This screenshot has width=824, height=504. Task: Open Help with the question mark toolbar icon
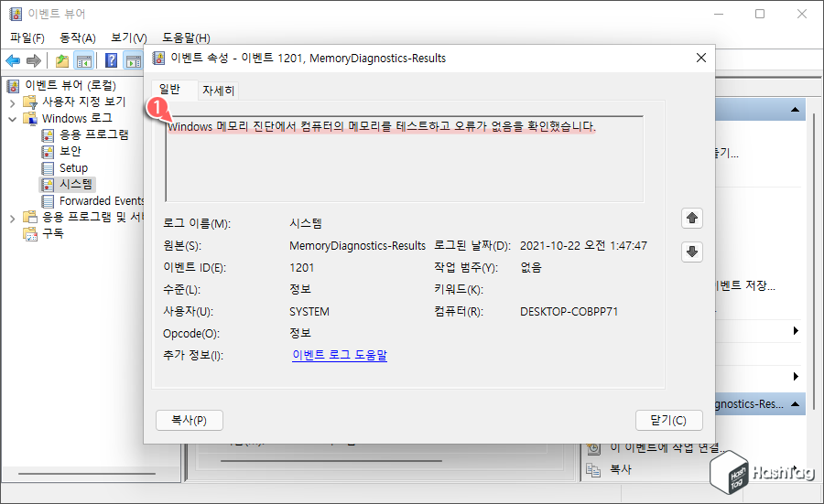click(x=111, y=61)
